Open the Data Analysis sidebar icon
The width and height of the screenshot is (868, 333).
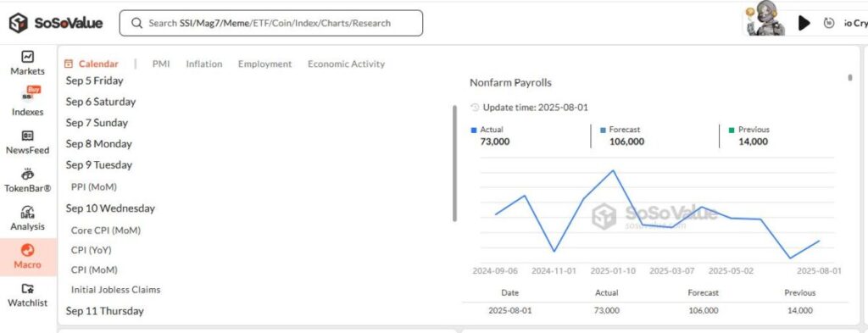click(x=28, y=212)
